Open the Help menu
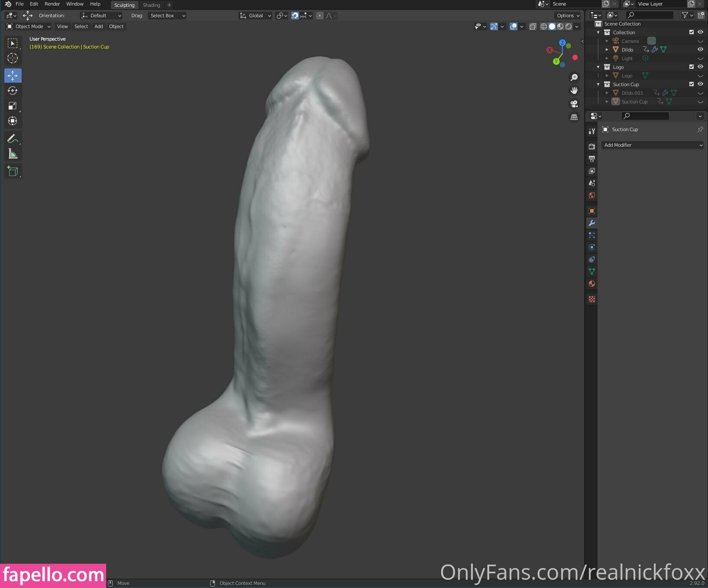 pos(95,4)
